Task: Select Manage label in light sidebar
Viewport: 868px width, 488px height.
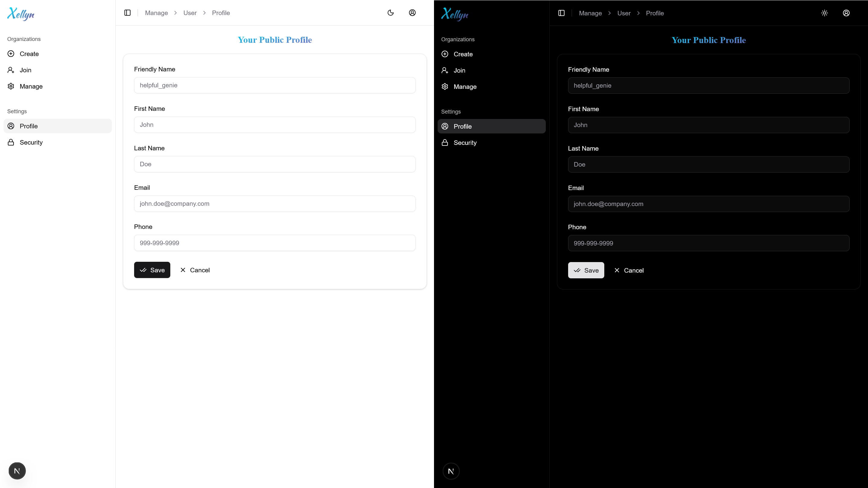Action: click(x=31, y=86)
